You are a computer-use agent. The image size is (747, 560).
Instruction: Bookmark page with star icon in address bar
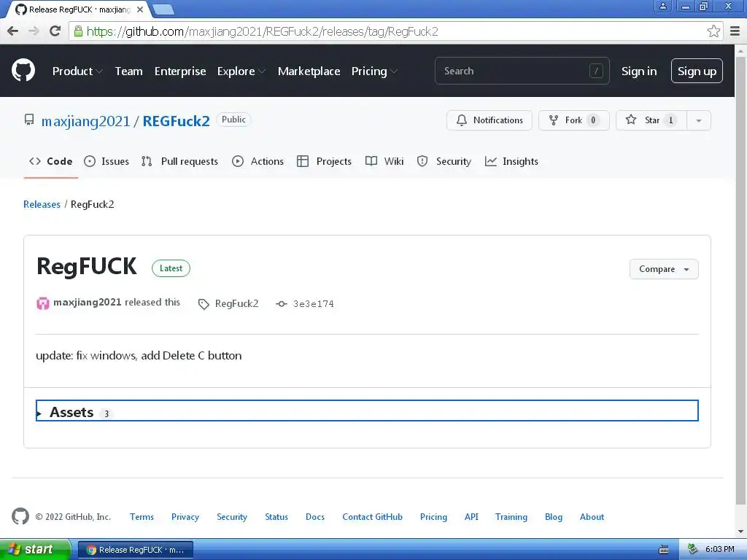coord(713,31)
